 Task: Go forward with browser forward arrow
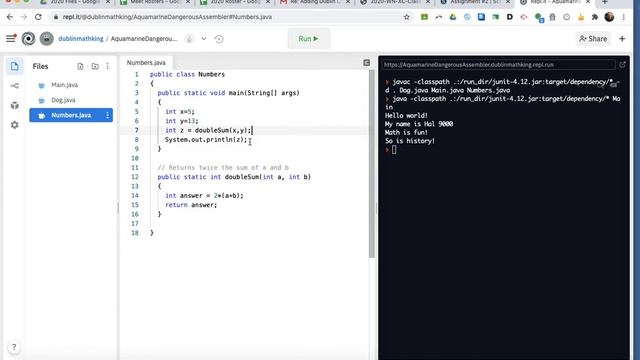tap(24, 17)
